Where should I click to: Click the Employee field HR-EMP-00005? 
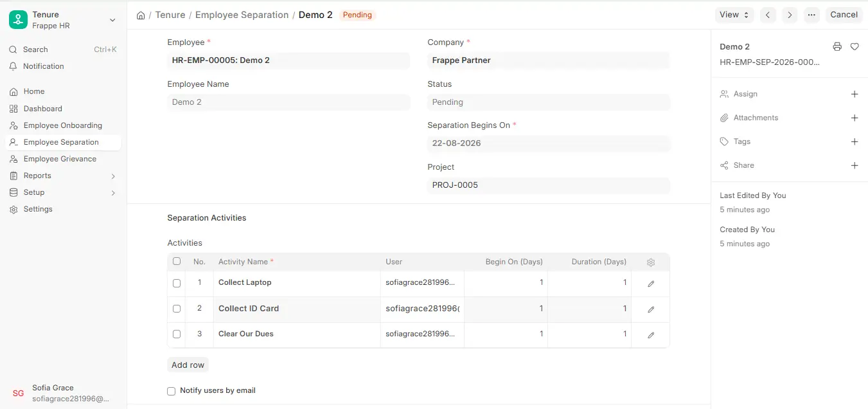pos(288,60)
